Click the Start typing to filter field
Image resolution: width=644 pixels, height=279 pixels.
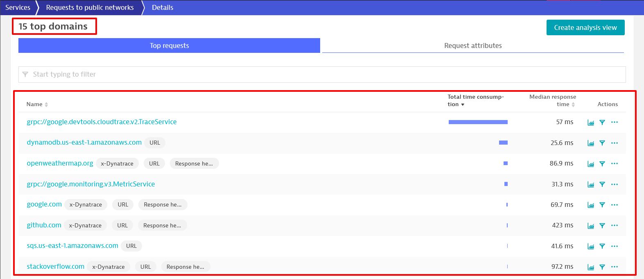[322, 74]
